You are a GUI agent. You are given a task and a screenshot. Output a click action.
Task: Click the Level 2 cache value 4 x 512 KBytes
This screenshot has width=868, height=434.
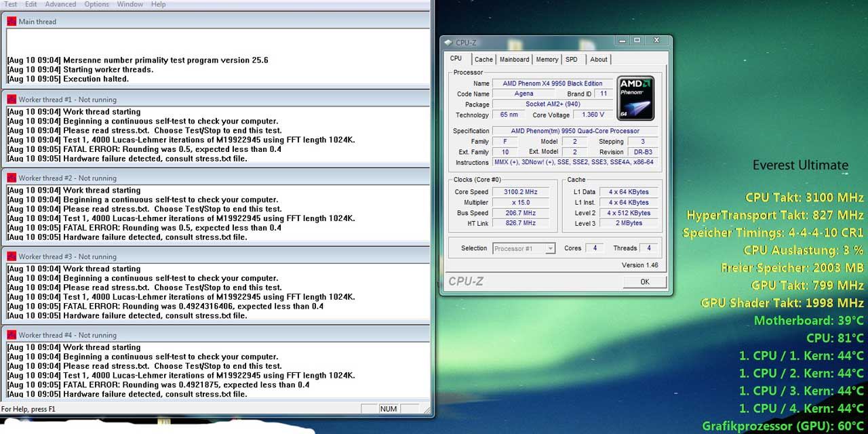click(629, 213)
